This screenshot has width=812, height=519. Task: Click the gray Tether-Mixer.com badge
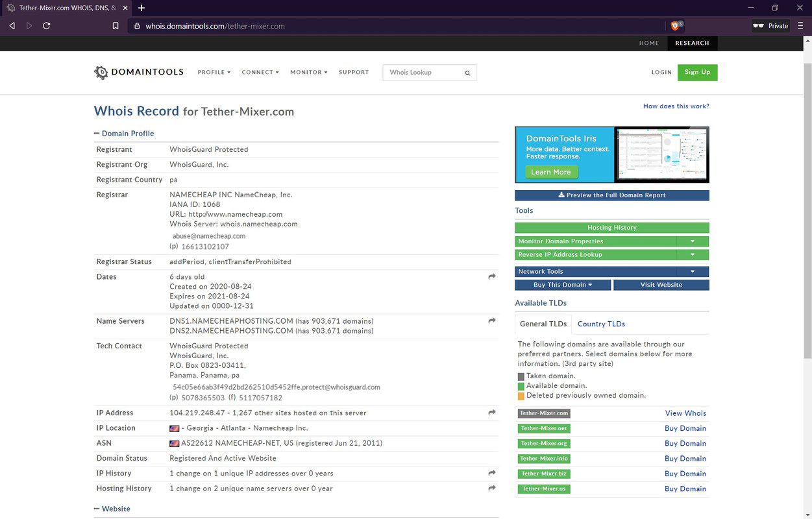(544, 413)
